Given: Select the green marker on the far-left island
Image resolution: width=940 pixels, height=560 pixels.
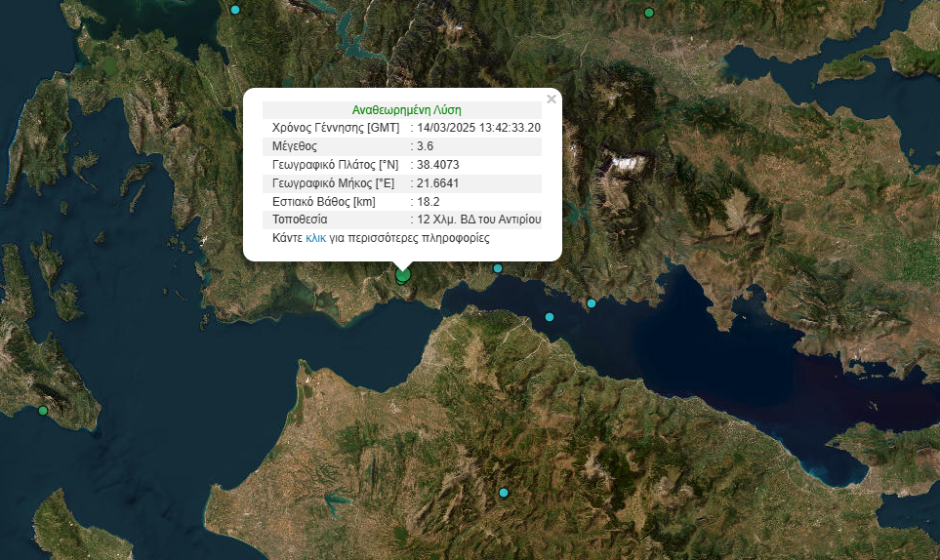Looking at the screenshot, I should coord(42,411).
